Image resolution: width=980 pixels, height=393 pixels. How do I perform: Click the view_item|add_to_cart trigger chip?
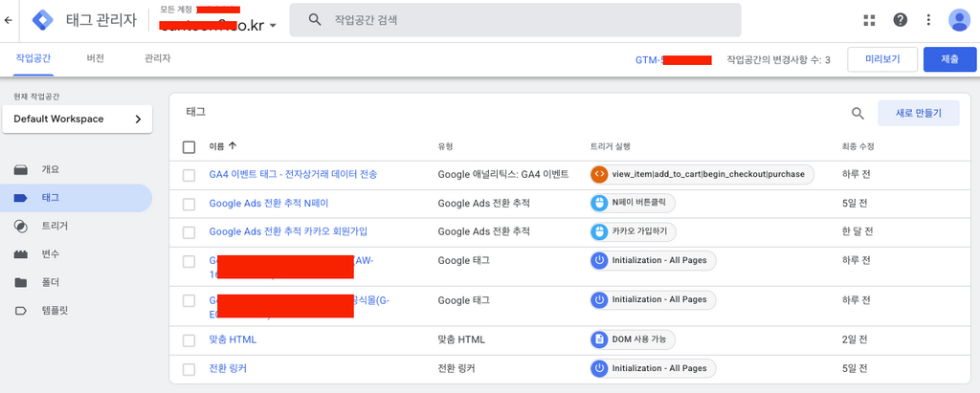702,174
